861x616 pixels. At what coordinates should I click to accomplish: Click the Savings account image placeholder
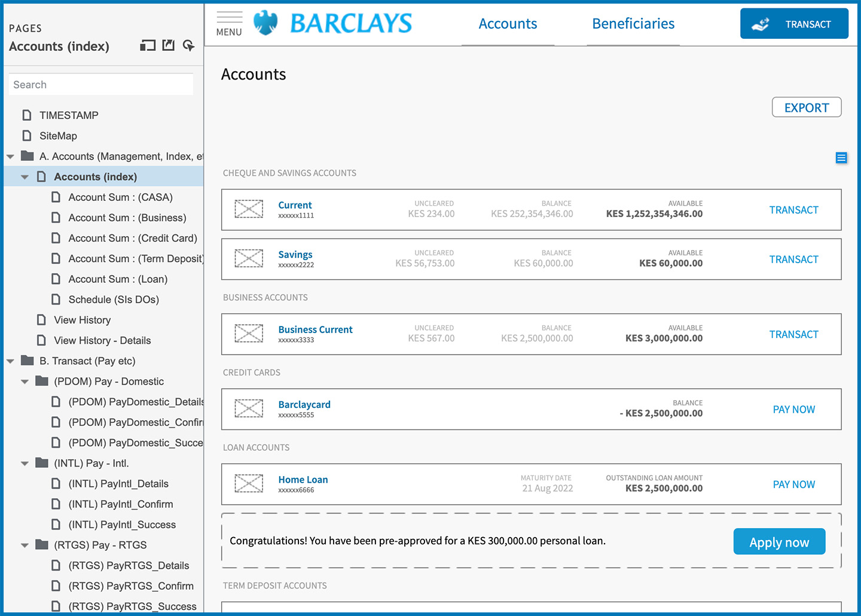coord(249,259)
